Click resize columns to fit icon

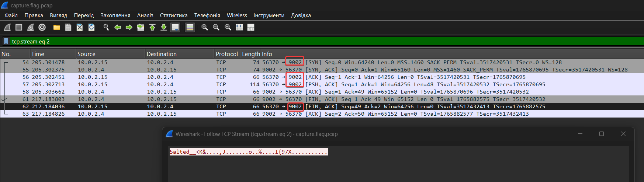(251, 27)
